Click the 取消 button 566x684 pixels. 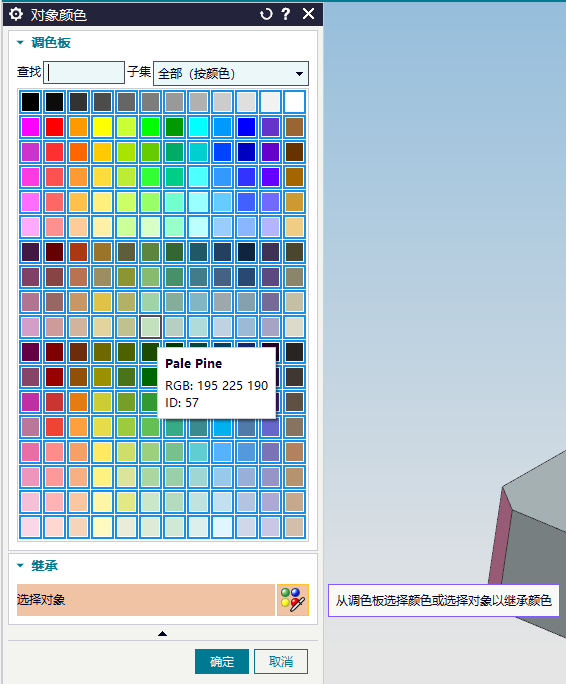tap(281, 661)
